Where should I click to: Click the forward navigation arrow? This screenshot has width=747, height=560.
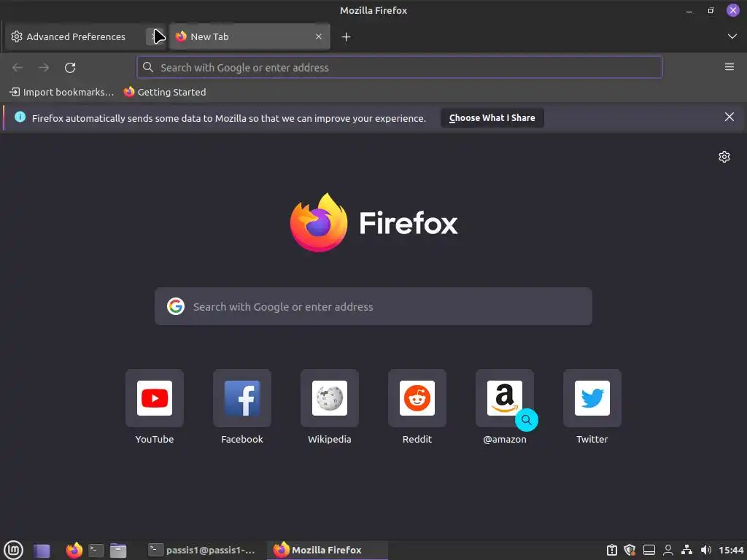pos(44,68)
